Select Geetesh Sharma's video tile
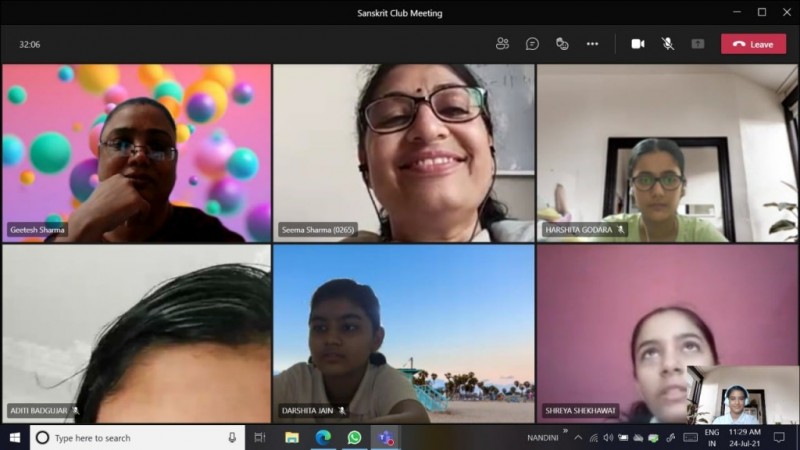800x450 pixels. tap(137, 153)
